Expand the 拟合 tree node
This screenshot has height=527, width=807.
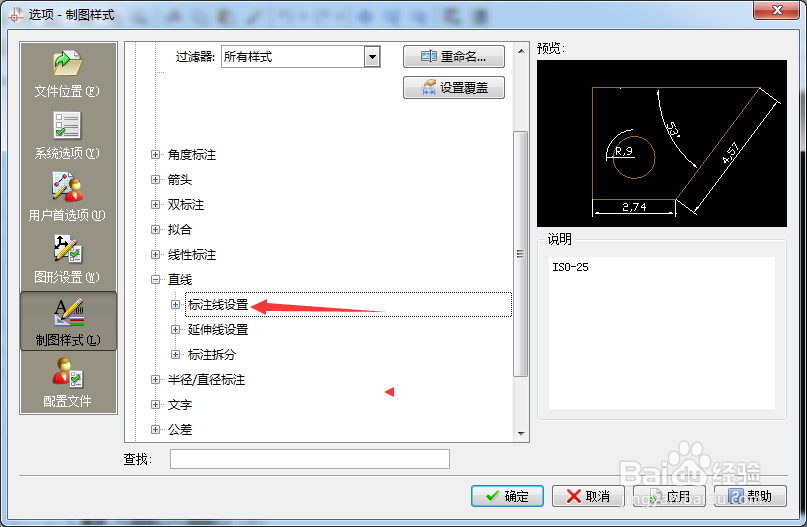click(155, 230)
